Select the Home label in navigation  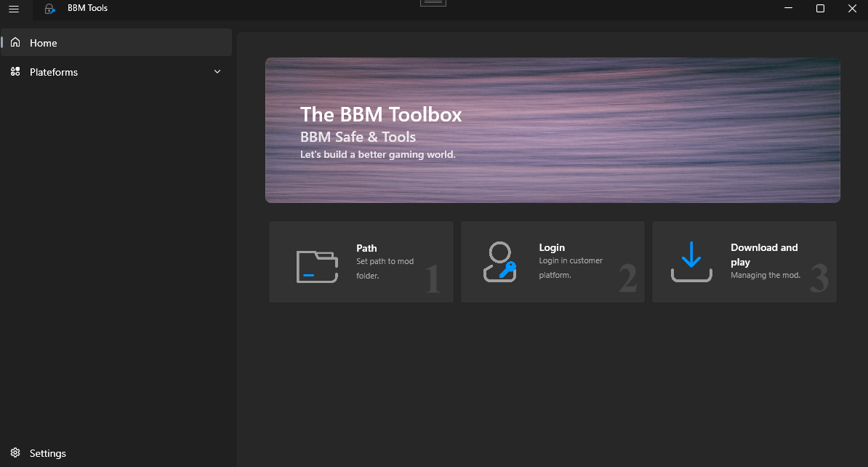tap(44, 43)
